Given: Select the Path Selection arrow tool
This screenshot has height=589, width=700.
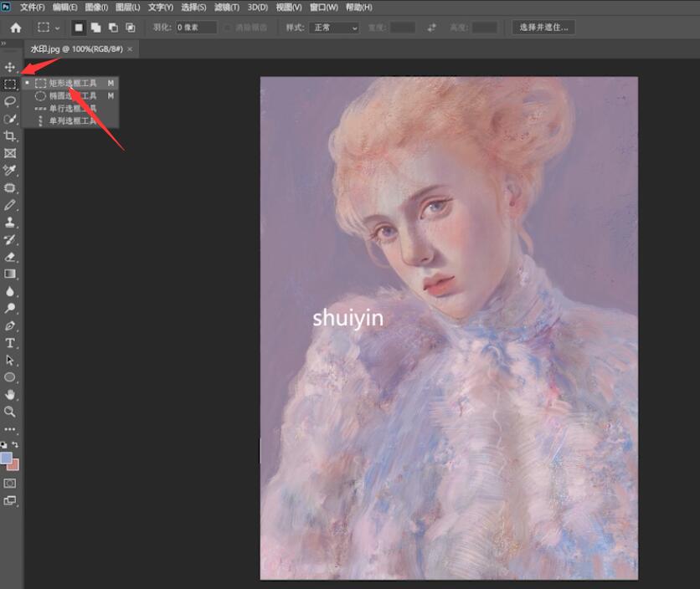Looking at the screenshot, I should click(10, 360).
